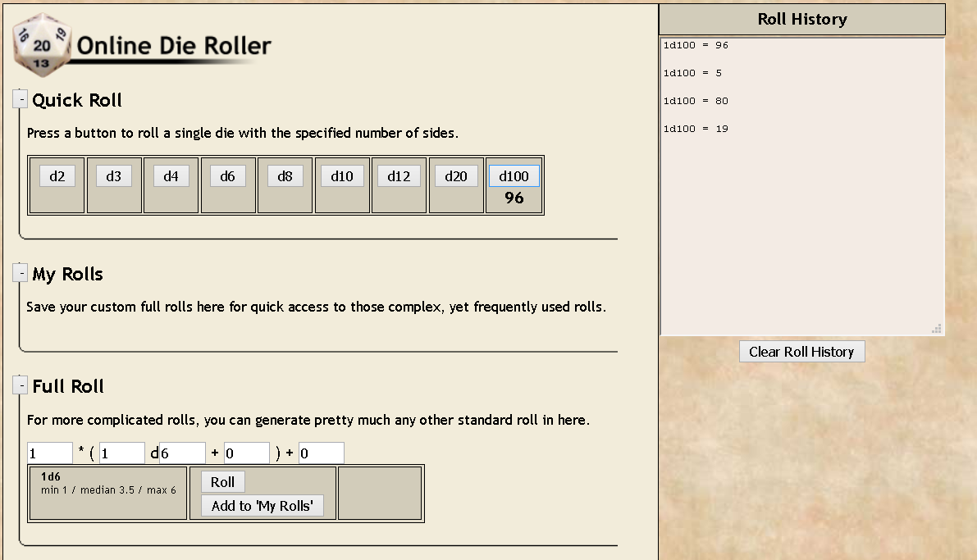The width and height of the screenshot is (977, 560).
Task: Roll the d100 die again
Action: click(514, 176)
